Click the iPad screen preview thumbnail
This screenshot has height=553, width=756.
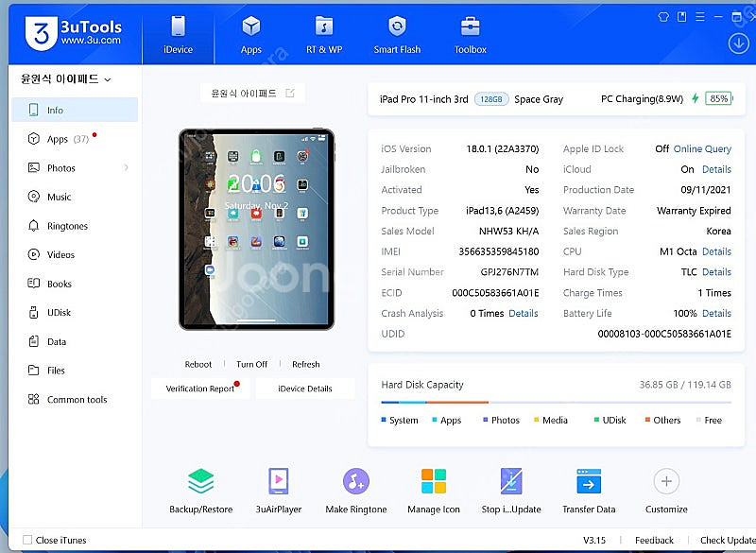[x=256, y=229]
